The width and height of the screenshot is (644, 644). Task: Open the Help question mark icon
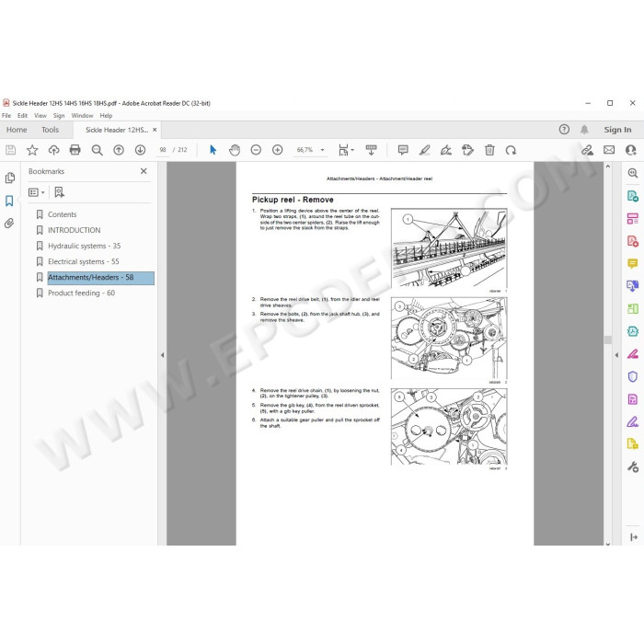(564, 130)
